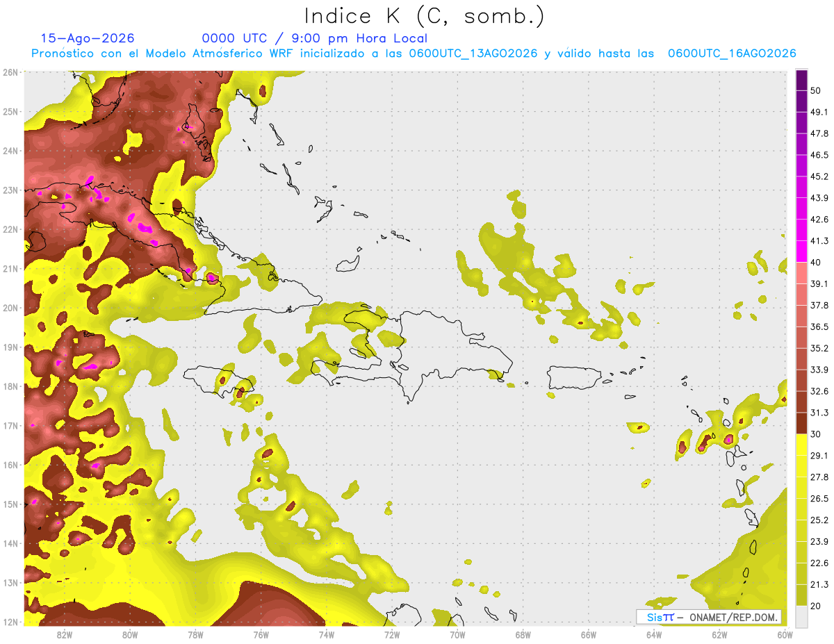
Task: Click the longitude axis label 68W
Action: point(523,634)
